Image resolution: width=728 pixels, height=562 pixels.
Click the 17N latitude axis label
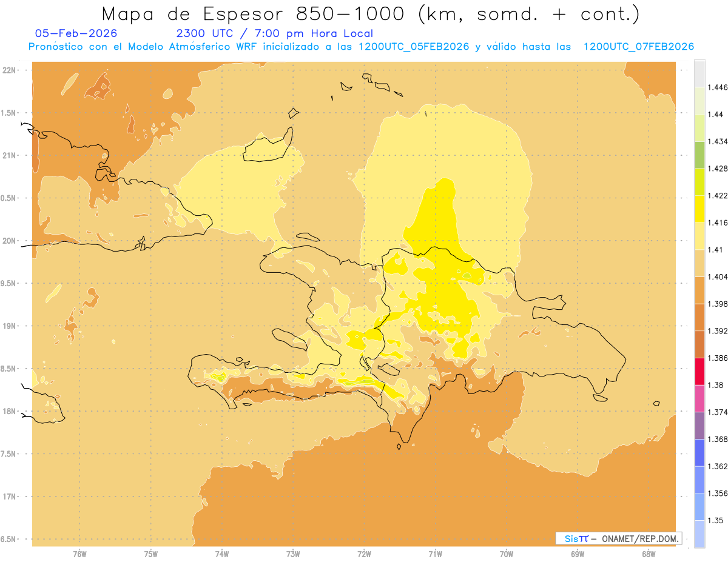[x=10, y=497]
